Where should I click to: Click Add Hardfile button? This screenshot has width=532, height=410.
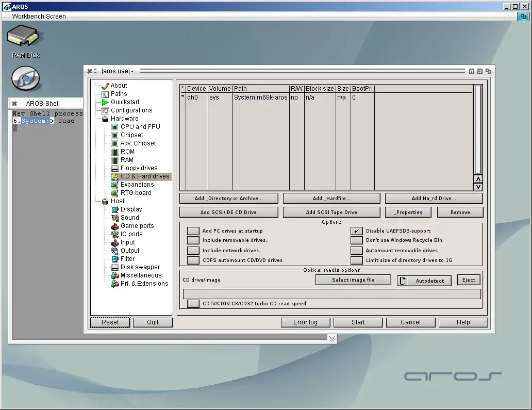pyautogui.click(x=331, y=198)
